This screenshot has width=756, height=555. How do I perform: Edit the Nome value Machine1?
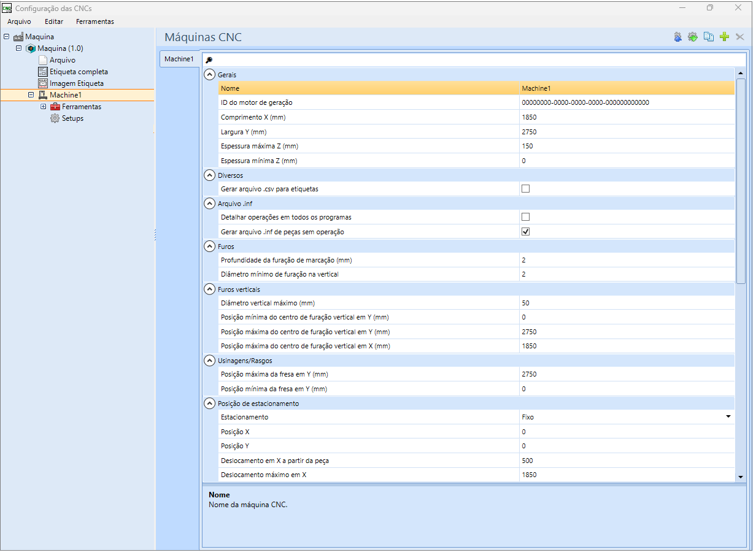click(627, 89)
